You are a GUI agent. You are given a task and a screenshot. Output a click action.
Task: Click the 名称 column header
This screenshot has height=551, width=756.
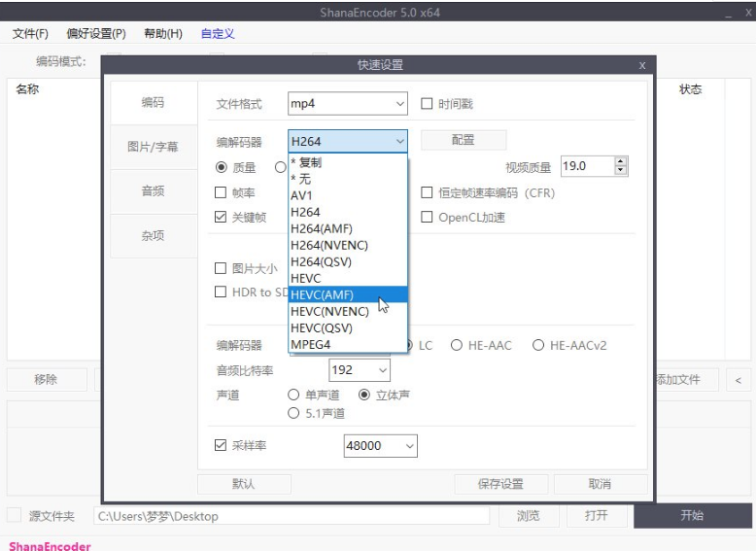tap(27, 89)
